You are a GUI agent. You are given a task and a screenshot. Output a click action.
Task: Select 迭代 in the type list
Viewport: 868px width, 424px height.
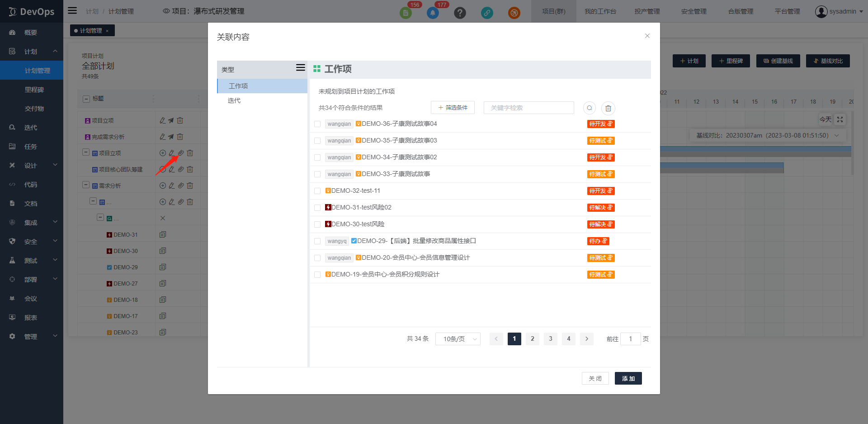point(234,100)
